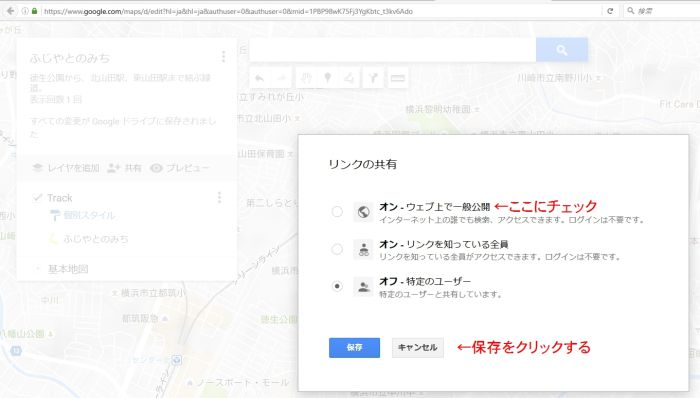Click the browser search box
Image resolution: width=700 pixels, height=398 pixels.
pyautogui.click(x=662, y=11)
